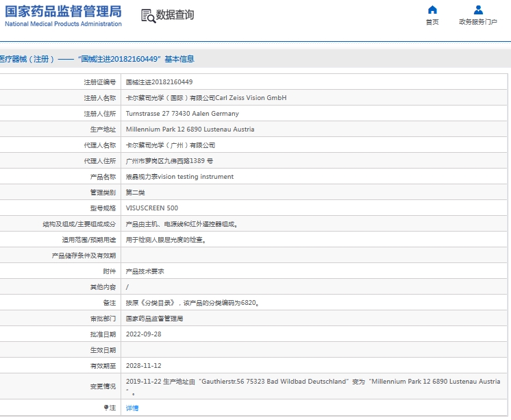This screenshot has height=420, width=511.
Task: Select model value VISUSCREEN 500
Action: pos(152,208)
